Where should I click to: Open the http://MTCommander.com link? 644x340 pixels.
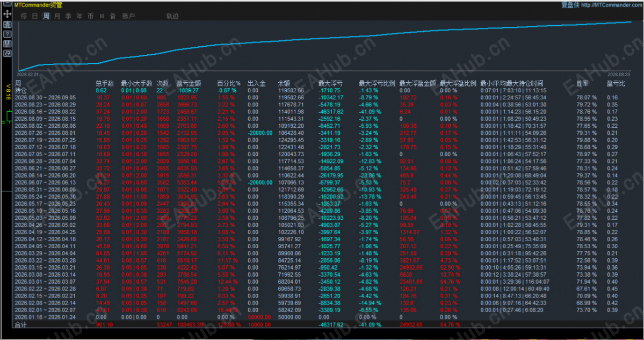pos(612,5)
